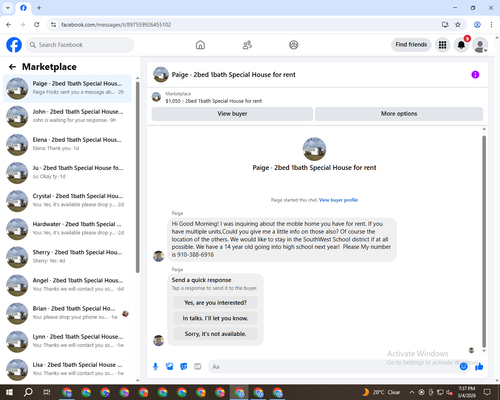
Task: Focus the Aa message input field
Action: tap(332, 367)
